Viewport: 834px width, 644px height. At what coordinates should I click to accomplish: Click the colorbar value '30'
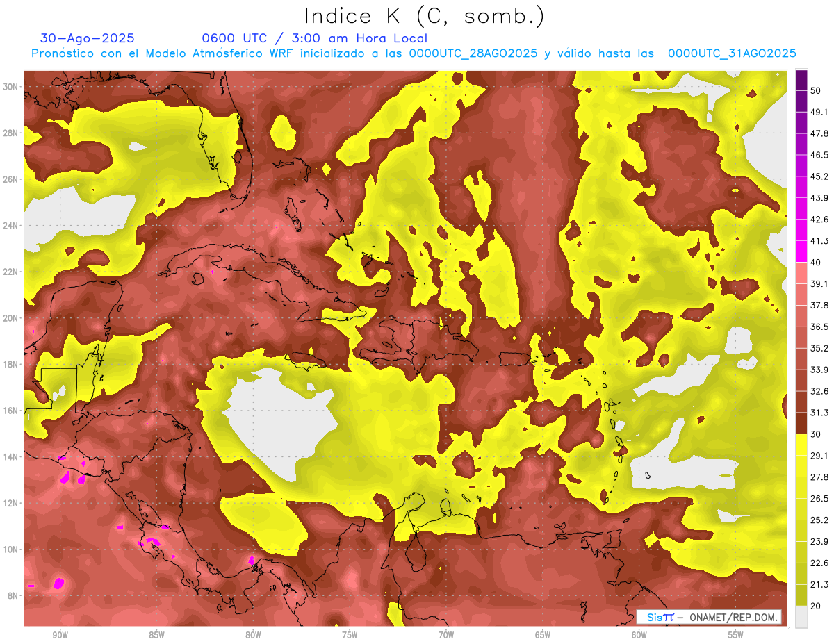pos(815,435)
